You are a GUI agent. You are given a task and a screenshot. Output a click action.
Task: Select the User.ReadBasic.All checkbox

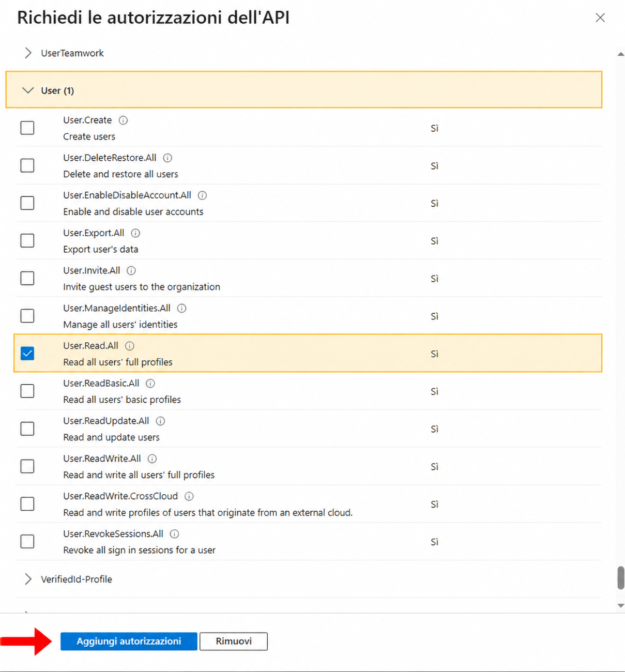pyautogui.click(x=27, y=391)
